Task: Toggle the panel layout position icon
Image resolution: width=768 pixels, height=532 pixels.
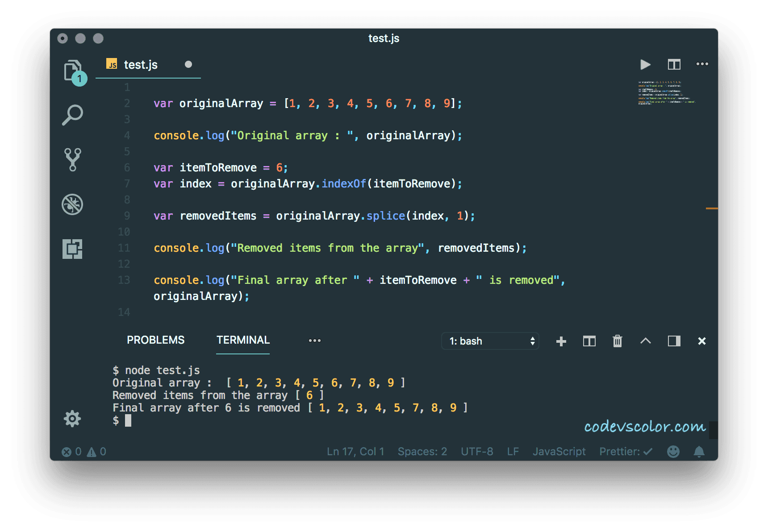Action: click(x=674, y=341)
